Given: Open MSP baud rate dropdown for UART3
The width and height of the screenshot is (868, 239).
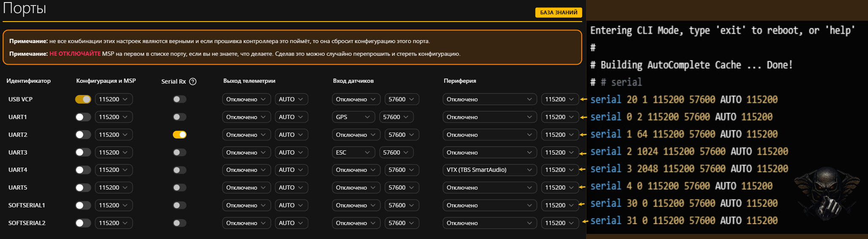Looking at the screenshot, I should (114, 152).
